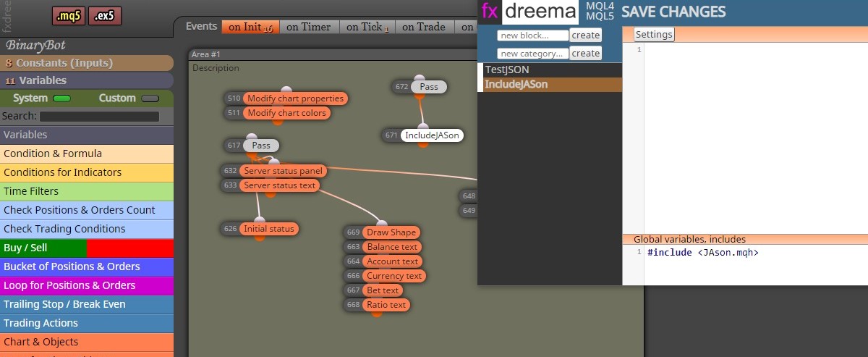Switch to the on Trade tab
This screenshot has width=868, height=357.
coord(424,27)
